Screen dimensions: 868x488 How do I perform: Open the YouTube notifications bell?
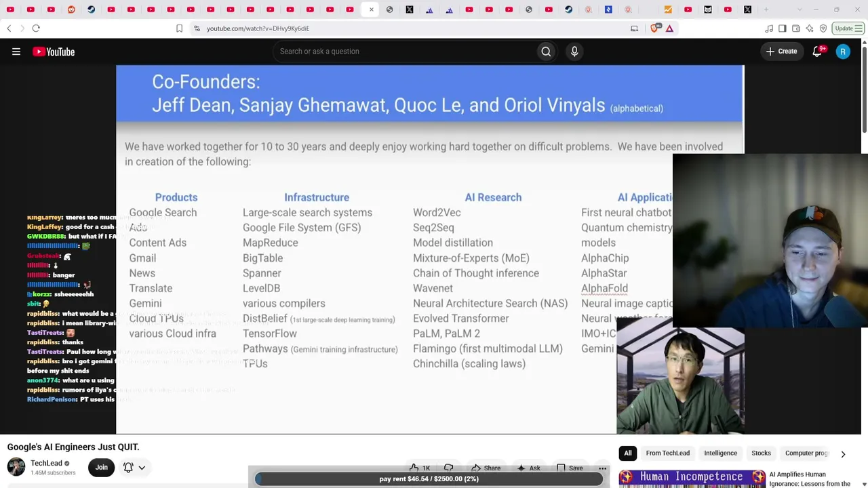pos(818,52)
